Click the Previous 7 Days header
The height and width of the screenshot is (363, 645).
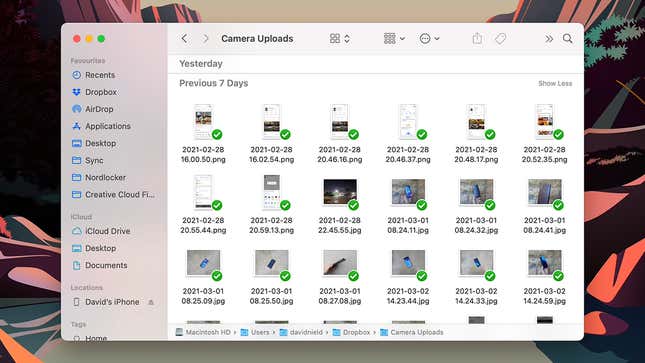[213, 83]
